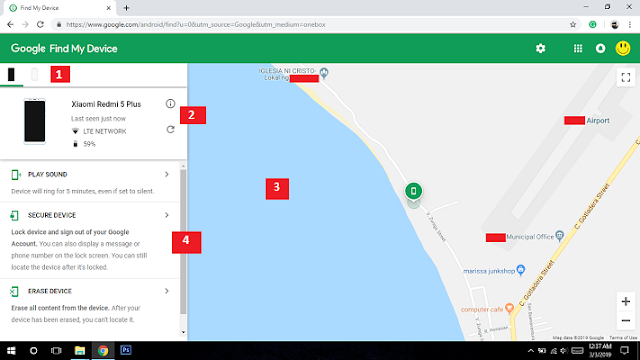This screenshot has height=360, width=640.
Task: Open the Windows Start menu
Action: tap(11, 351)
